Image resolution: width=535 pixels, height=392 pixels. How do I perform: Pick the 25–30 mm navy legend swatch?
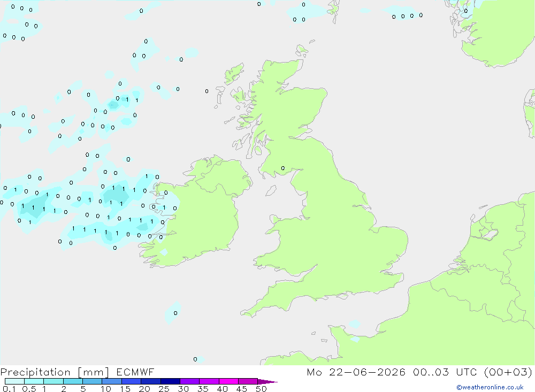pyautogui.click(x=170, y=381)
